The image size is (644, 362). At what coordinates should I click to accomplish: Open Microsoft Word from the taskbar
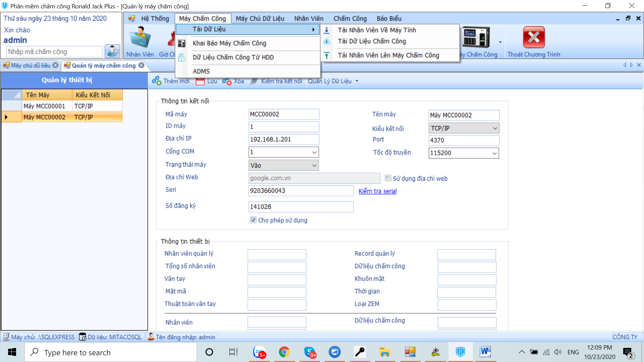[x=485, y=352]
